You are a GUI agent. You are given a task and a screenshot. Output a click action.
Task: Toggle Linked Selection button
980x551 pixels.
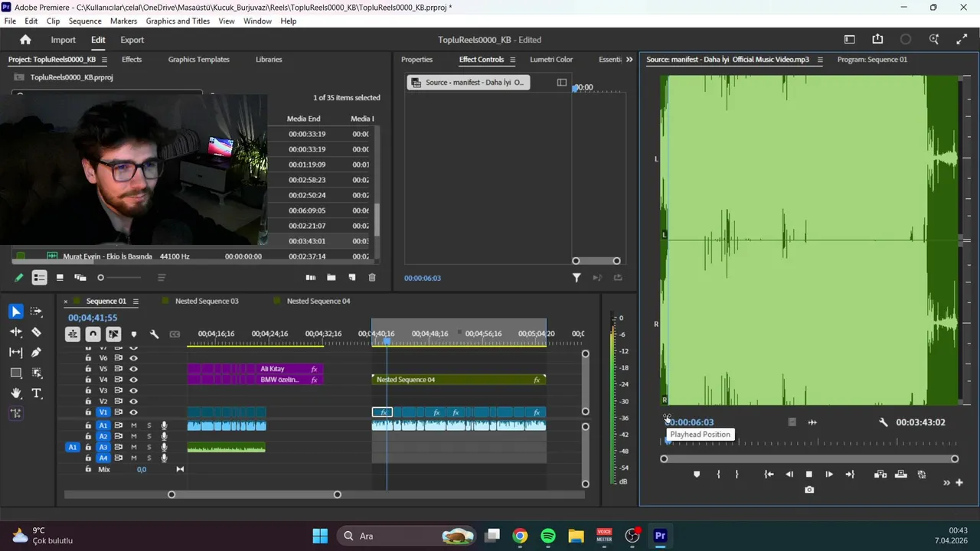click(113, 334)
